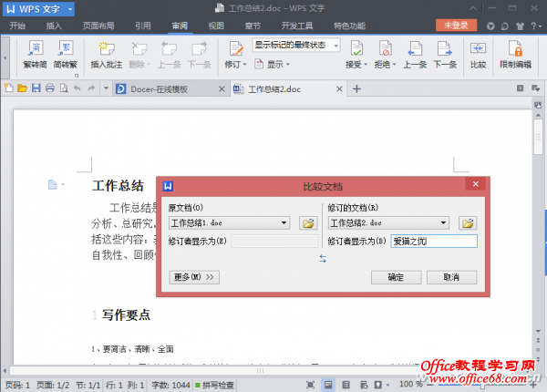
Task: Open the 开发工具 ribbon tab
Action: click(x=297, y=26)
